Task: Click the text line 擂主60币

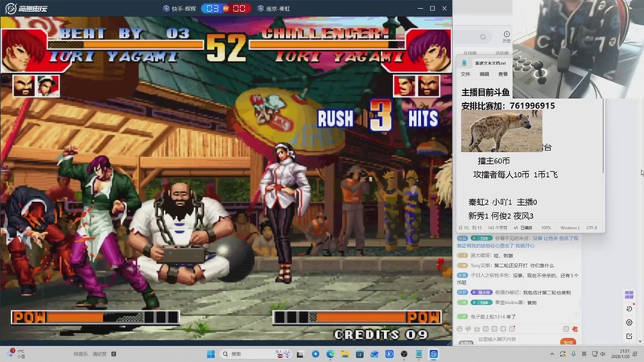Action: click(493, 161)
